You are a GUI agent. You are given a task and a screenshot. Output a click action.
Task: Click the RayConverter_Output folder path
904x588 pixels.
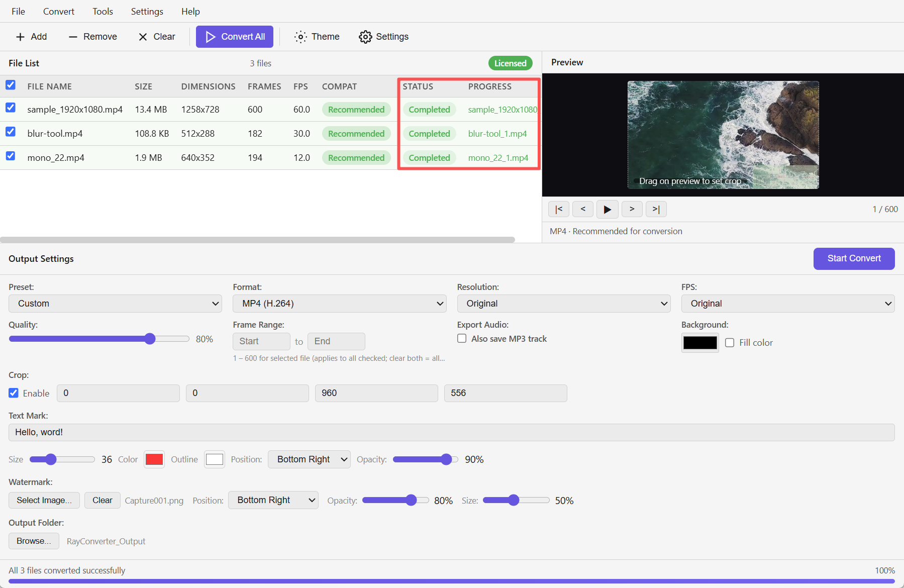106,541
